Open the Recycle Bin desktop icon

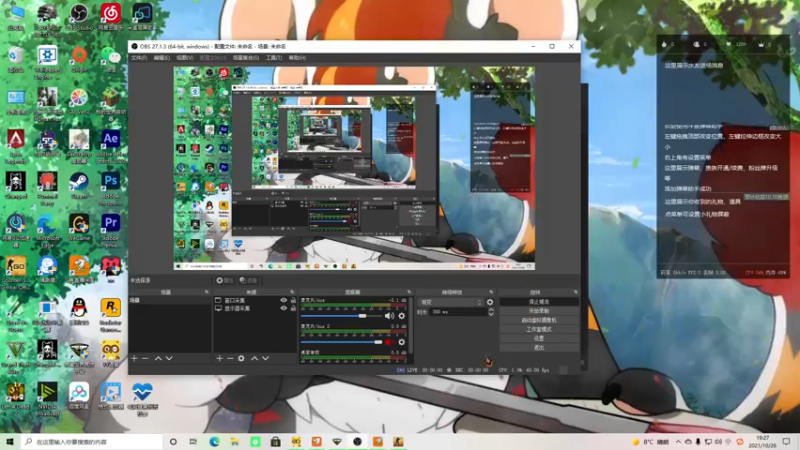[16, 59]
